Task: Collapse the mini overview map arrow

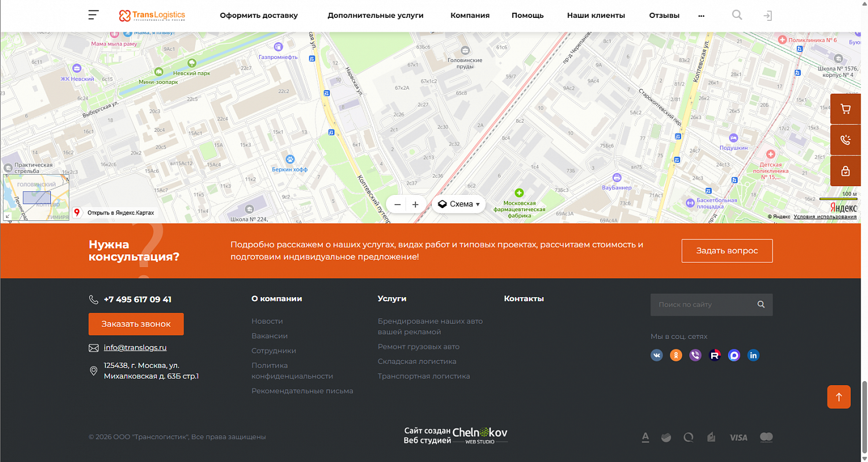Action: 7,216
